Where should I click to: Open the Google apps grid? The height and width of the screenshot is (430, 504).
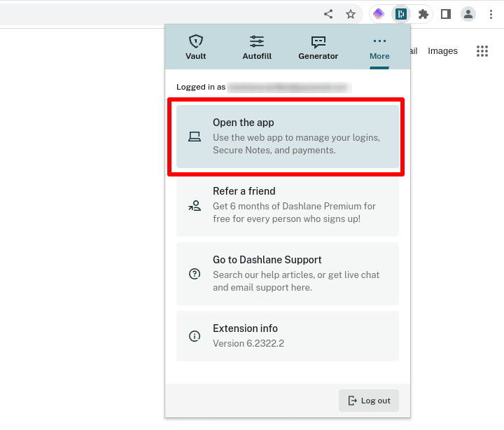pyautogui.click(x=482, y=51)
